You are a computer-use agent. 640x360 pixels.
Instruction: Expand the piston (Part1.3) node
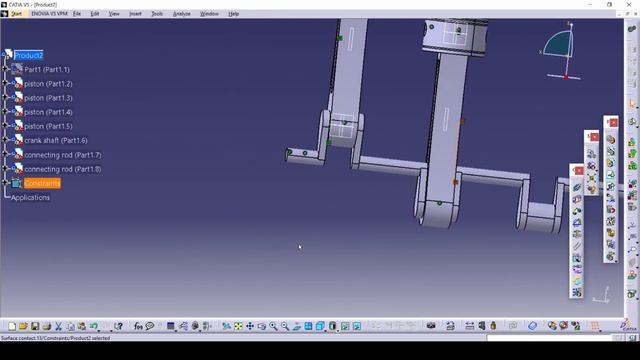[x=5, y=98]
